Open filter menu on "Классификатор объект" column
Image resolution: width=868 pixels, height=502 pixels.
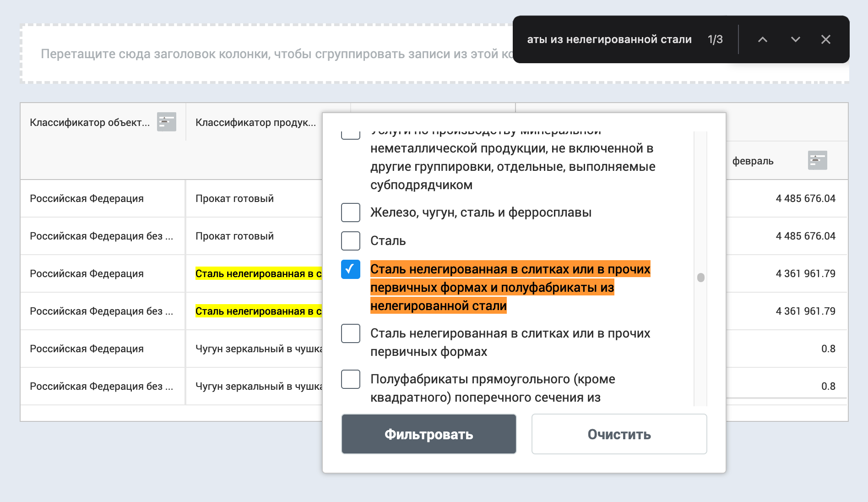point(166,122)
